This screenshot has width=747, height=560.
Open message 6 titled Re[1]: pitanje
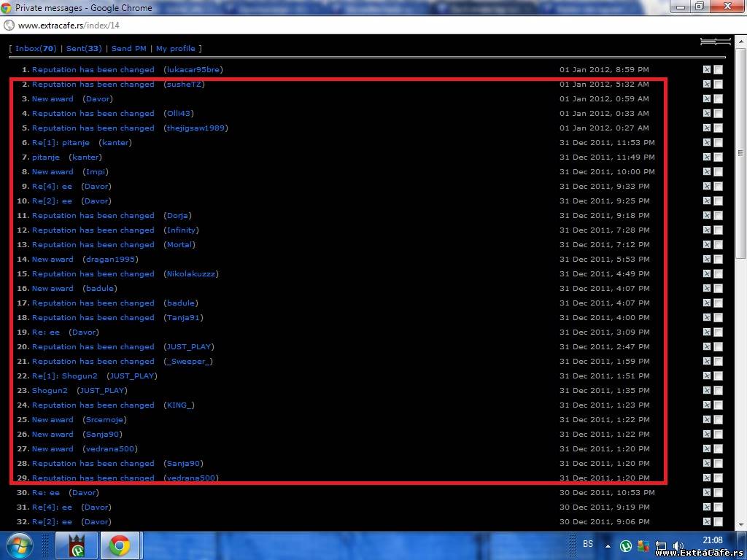(x=61, y=143)
